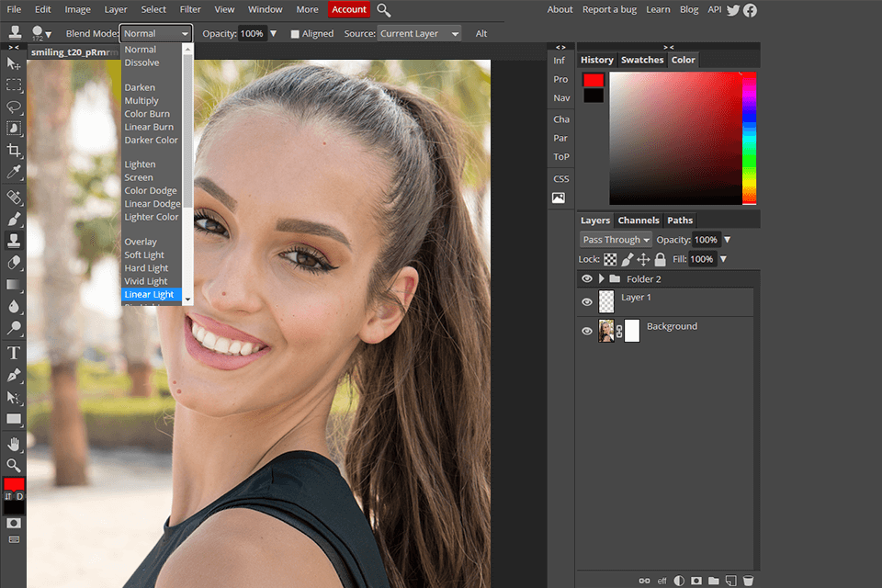Viewport: 882px width, 588px height.
Task: Select the Crop tool
Action: tap(14, 150)
